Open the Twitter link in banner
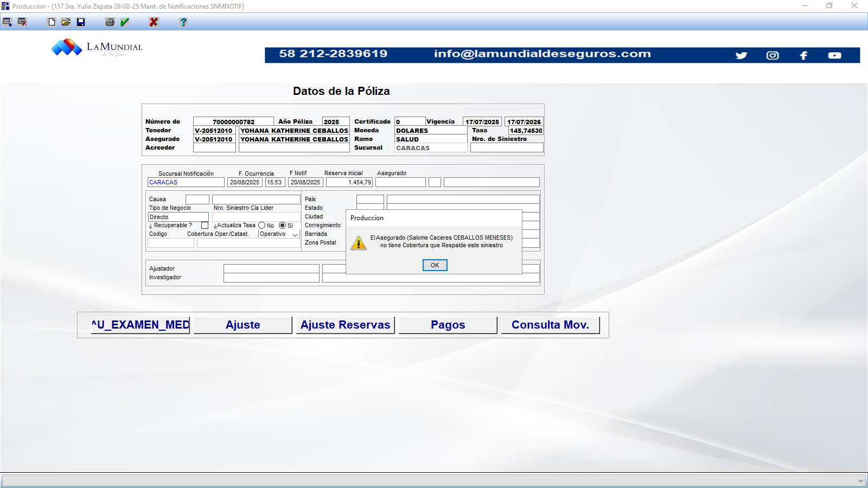 coord(741,55)
